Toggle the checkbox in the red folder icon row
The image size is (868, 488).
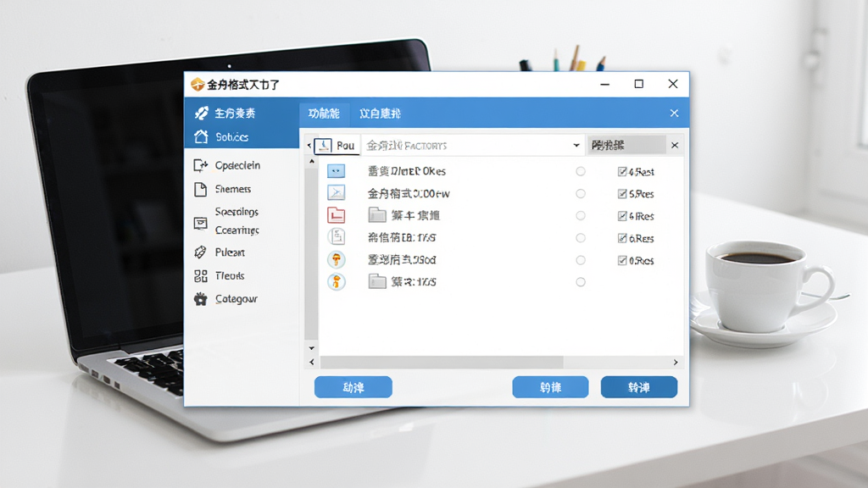[622, 216]
